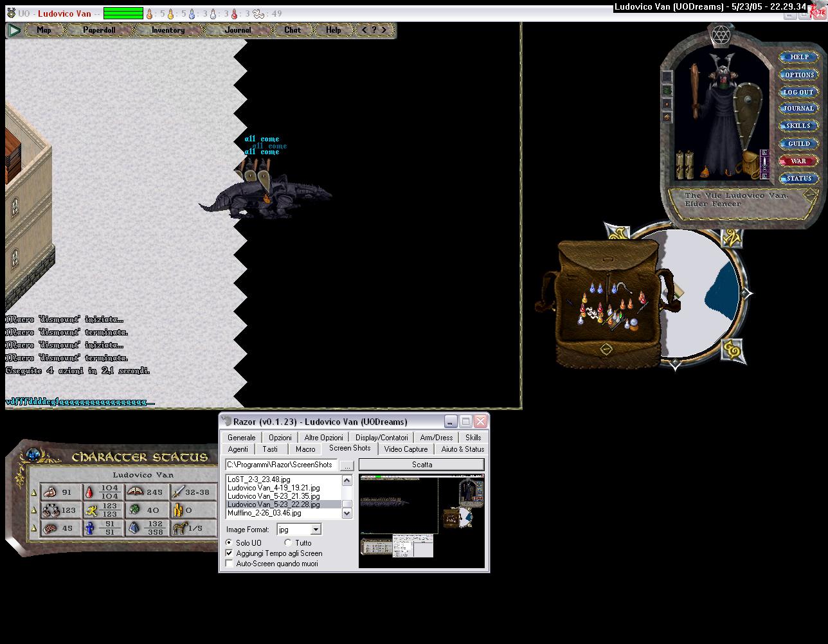The width and height of the screenshot is (828, 644).
Task: Click the '...' browse folder button in Razor
Action: click(346, 465)
